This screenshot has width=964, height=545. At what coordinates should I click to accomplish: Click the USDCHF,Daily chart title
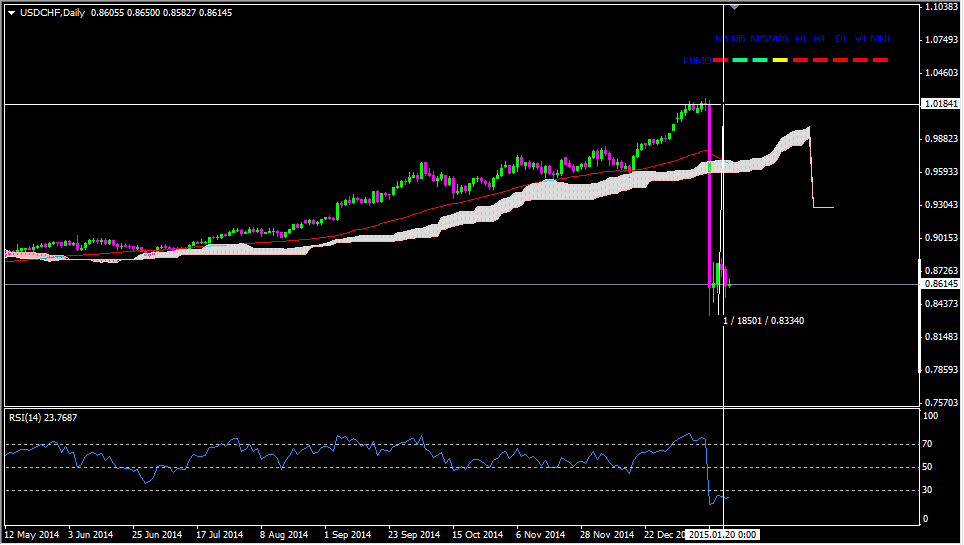tap(52, 13)
